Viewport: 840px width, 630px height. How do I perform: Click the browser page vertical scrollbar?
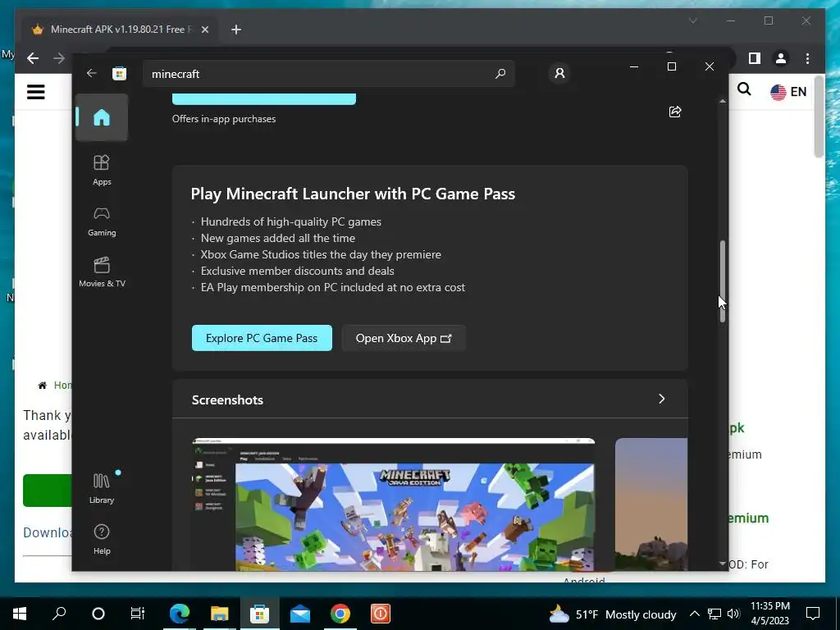[x=819, y=116]
